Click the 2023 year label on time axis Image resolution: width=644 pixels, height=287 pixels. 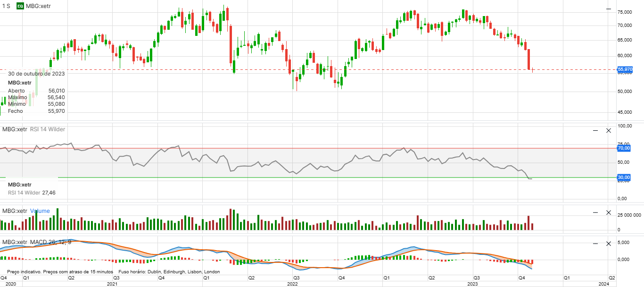click(473, 284)
